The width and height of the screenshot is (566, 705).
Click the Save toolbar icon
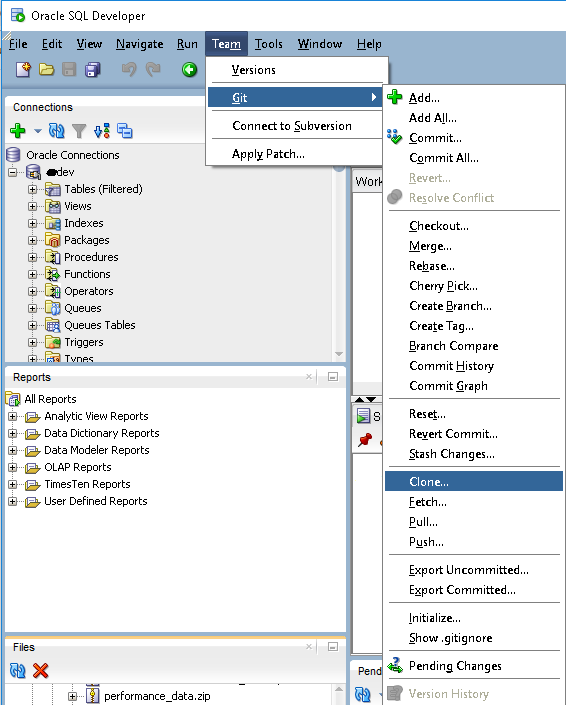coord(69,70)
